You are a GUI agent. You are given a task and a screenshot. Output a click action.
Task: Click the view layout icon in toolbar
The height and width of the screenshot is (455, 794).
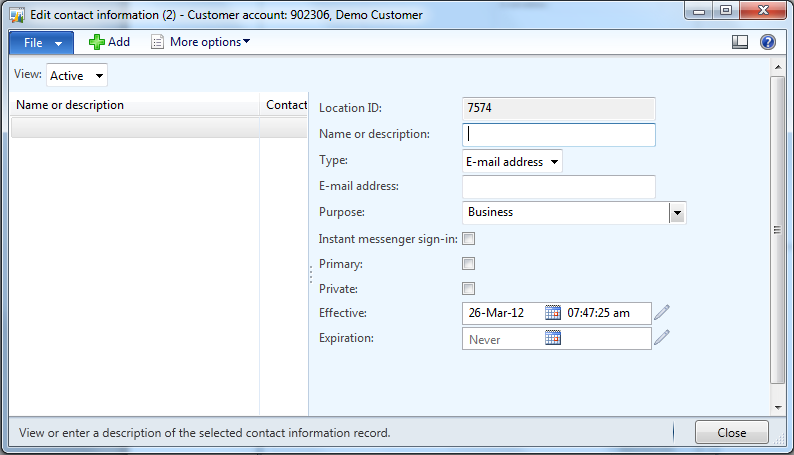click(x=740, y=42)
